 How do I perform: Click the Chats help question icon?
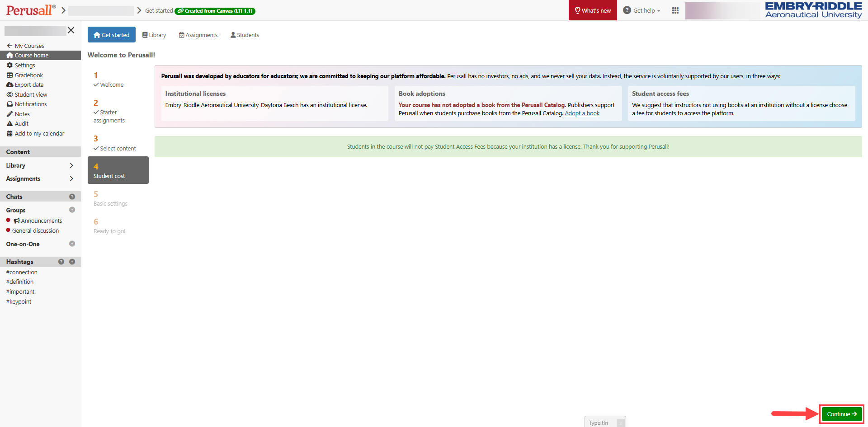(x=72, y=197)
